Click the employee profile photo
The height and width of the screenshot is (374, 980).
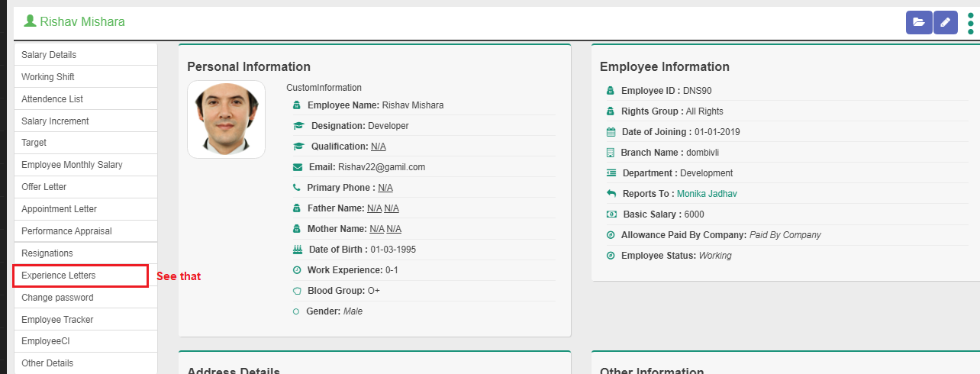[226, 119]
